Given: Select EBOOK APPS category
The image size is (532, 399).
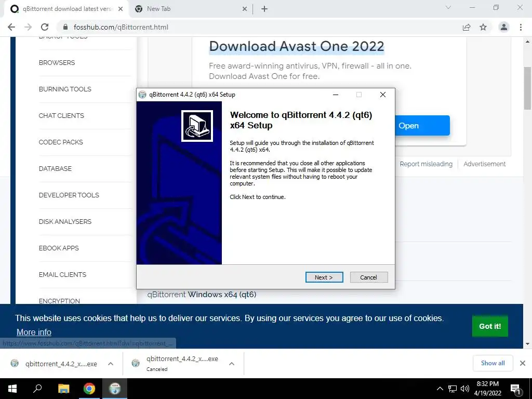Looking at the screenshot, I should pyautogui.click(x=59, y=248).
